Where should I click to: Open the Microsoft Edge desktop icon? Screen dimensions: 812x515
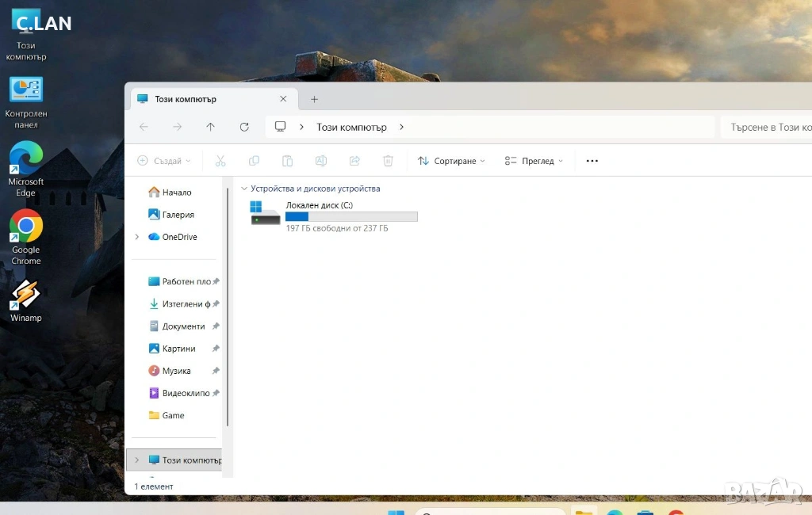click(x=25, y=167)
